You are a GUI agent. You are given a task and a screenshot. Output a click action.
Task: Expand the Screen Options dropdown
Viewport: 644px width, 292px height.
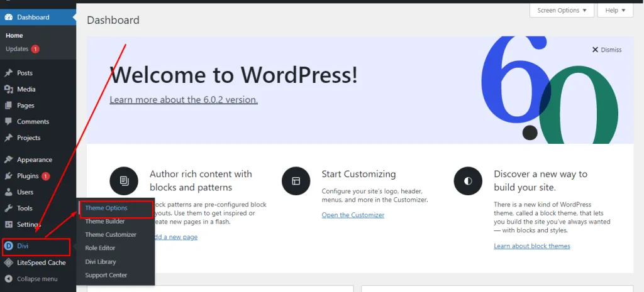tap(562, 11)
